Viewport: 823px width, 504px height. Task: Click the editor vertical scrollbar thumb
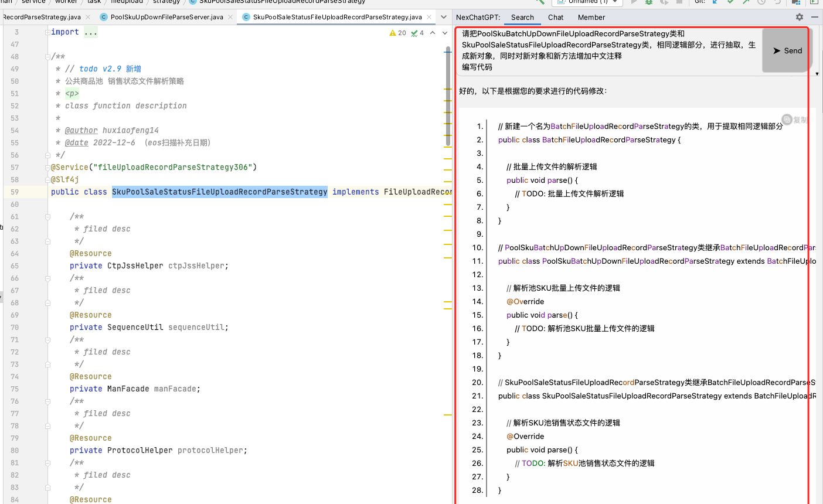click(448, 97)
